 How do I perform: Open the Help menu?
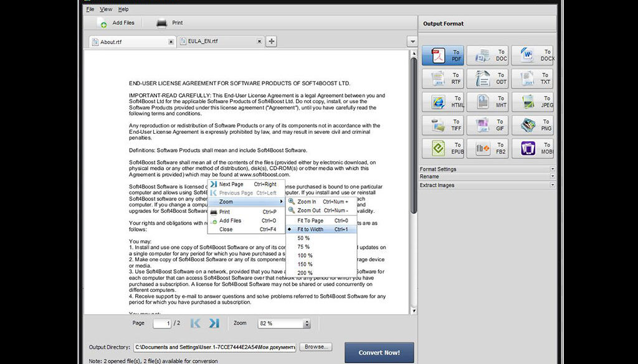(123, 9)
